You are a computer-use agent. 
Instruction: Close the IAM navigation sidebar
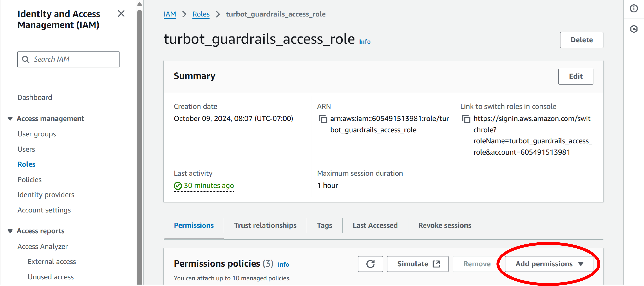pyautogui.click(x=121, y=14)
